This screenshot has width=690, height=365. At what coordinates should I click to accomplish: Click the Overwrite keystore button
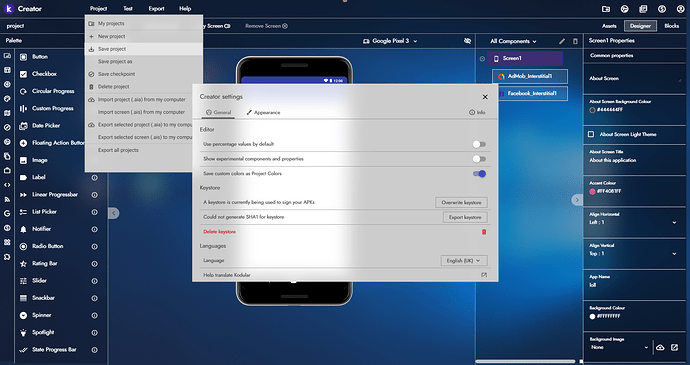(x=461, y=203)
